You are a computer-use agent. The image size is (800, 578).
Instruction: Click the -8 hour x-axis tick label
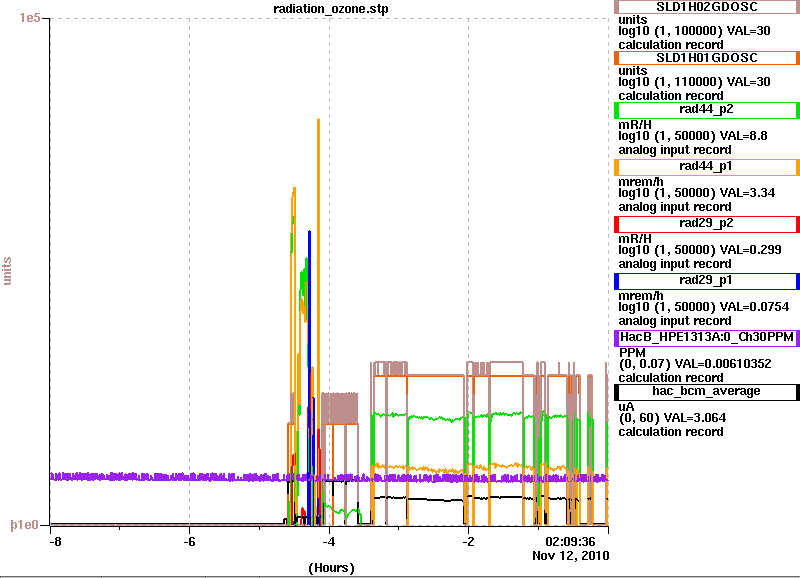click(55, 541)
